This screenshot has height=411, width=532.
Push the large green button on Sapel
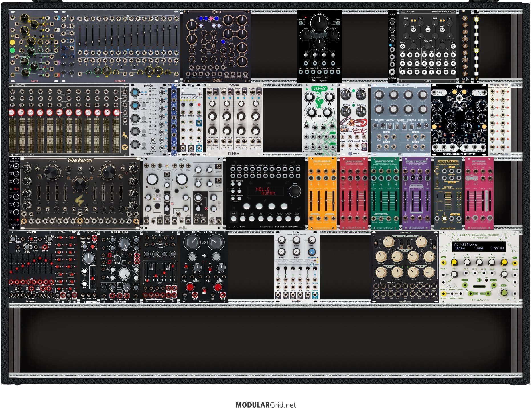[x=12, y=51]
